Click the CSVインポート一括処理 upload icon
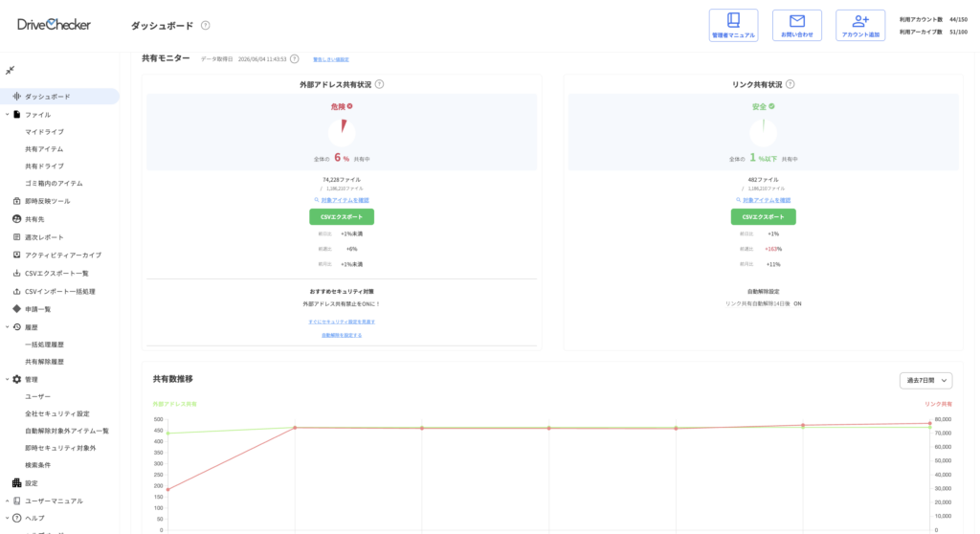 tap(17, 291)
